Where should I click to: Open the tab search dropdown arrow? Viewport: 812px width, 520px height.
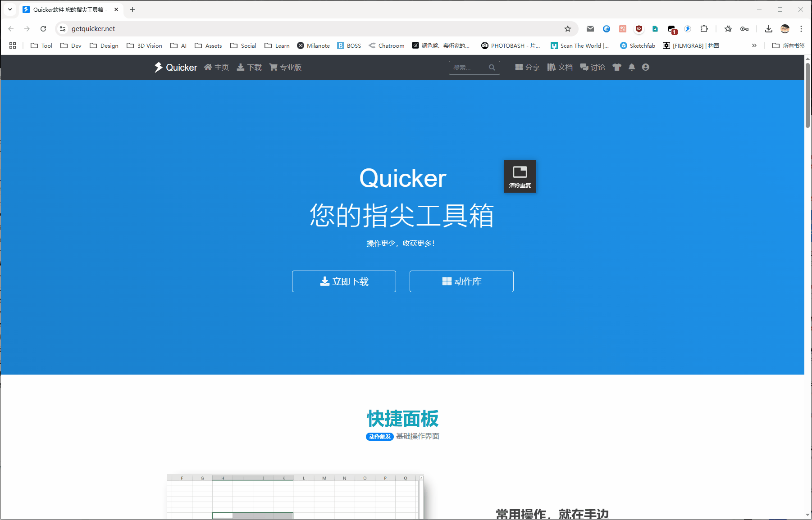point(10,9)
